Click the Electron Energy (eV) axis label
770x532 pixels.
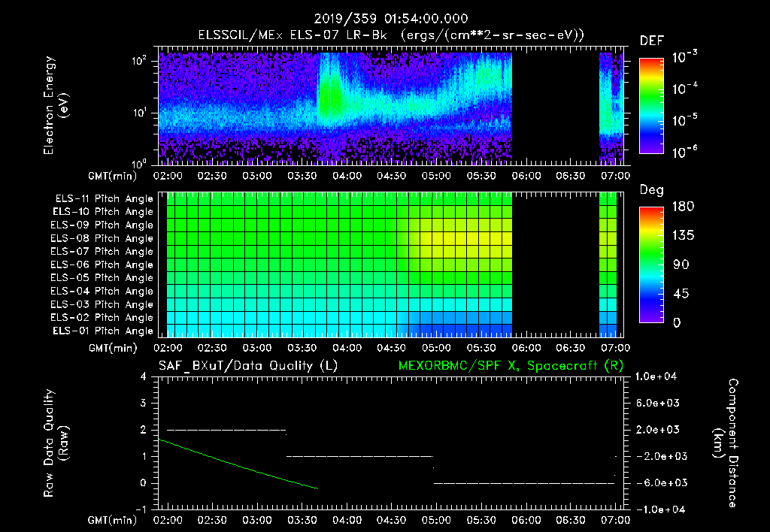click(55, 105)
